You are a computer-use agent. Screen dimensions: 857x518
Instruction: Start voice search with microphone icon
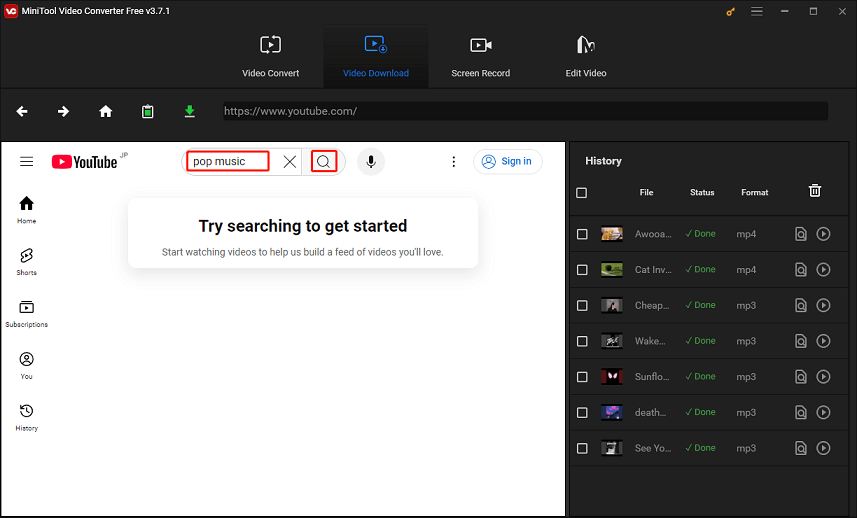pyautogui.click(x=371, y=162)
